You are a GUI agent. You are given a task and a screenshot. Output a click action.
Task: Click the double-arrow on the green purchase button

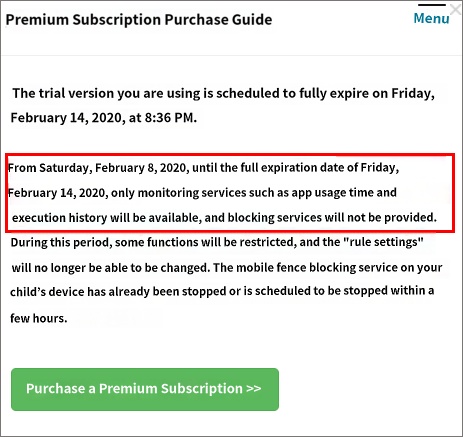coord(254,389)
